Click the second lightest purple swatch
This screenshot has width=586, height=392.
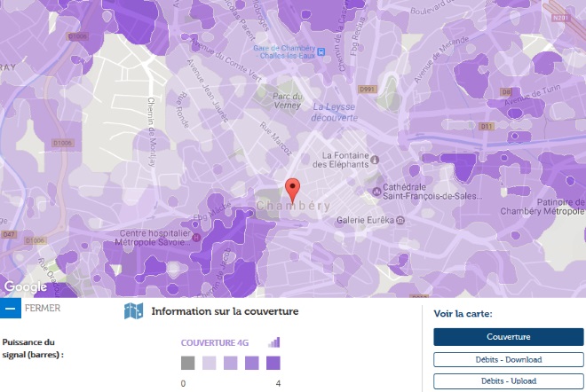pyautogui.click(x=231, y=363)
